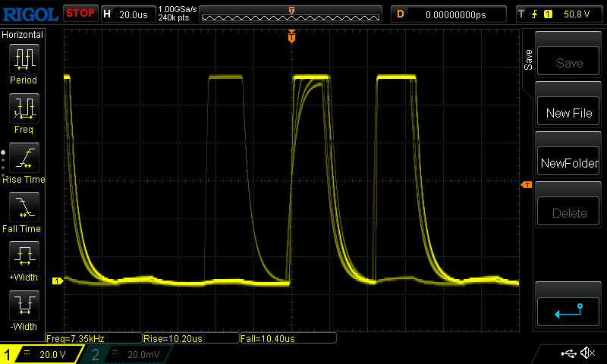
Task: Open the timebase H 20.0us setting
Action: click(127, 14)
